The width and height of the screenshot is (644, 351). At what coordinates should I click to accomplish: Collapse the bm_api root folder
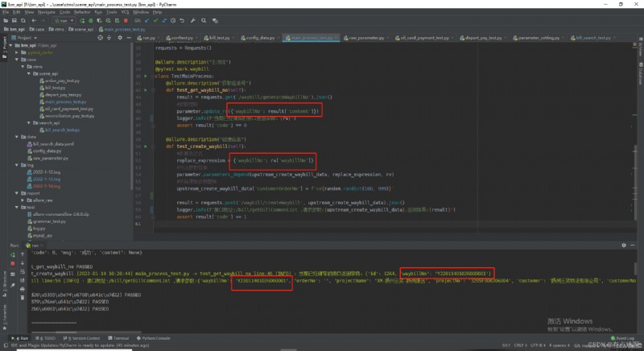[11, 45]
